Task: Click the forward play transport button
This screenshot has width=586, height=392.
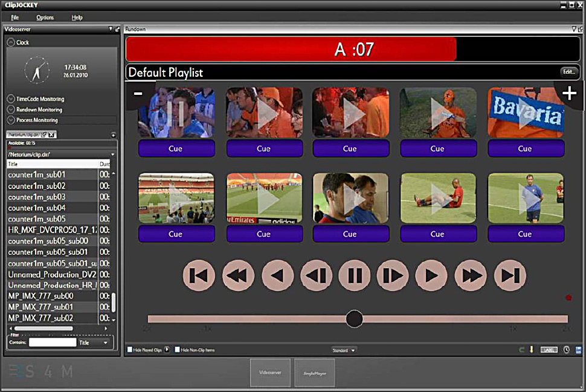Action: point(432,276)
